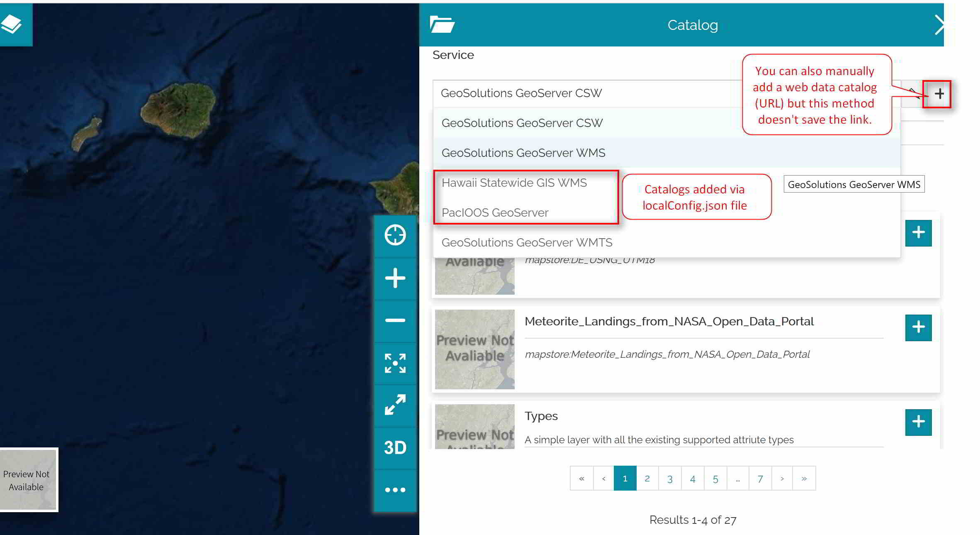Click the Meteorite Landings preview thumbnail
980x535 pixels.
click(x=474, y=349)
